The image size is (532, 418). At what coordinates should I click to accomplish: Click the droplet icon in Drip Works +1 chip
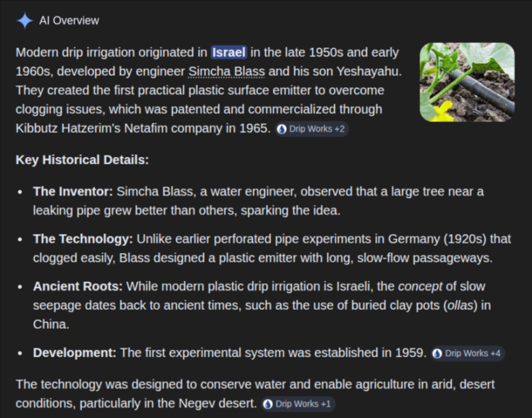tap(267, 404)
